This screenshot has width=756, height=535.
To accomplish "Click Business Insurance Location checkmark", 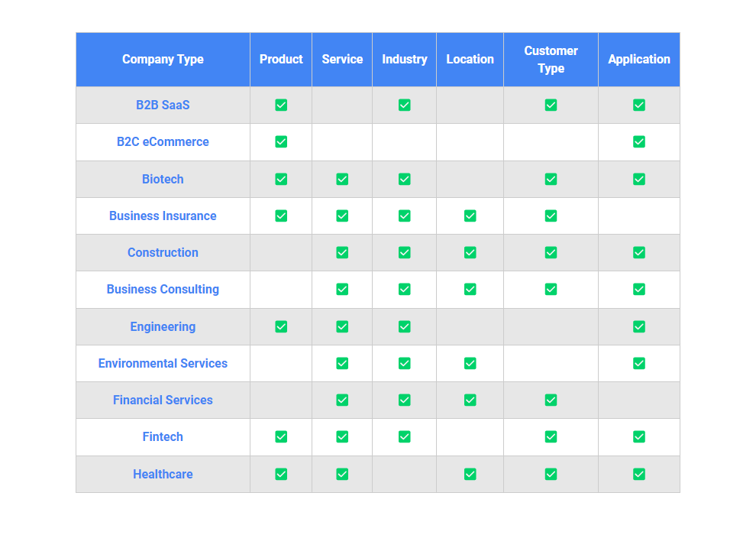I will click(470, 216).
